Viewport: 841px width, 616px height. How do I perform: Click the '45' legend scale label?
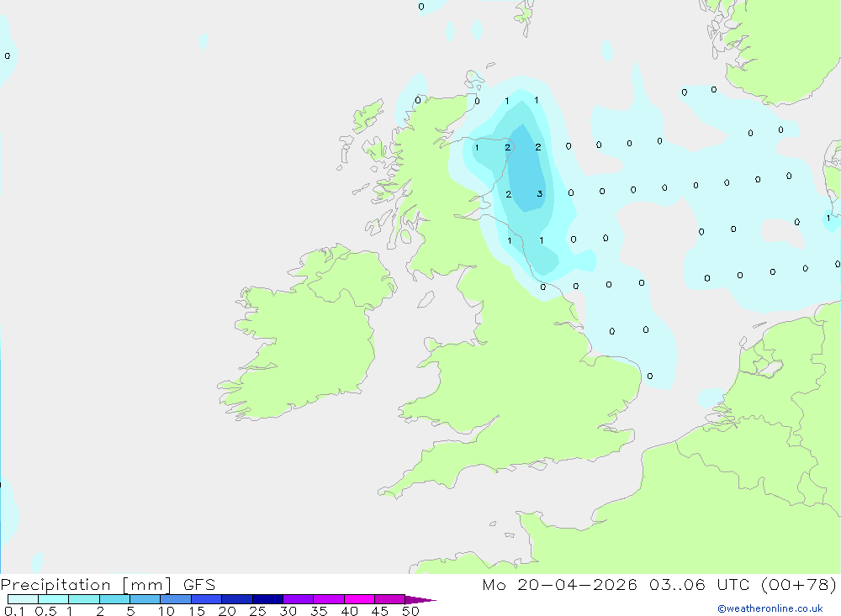pyautogui.click(x=380, y=611)
